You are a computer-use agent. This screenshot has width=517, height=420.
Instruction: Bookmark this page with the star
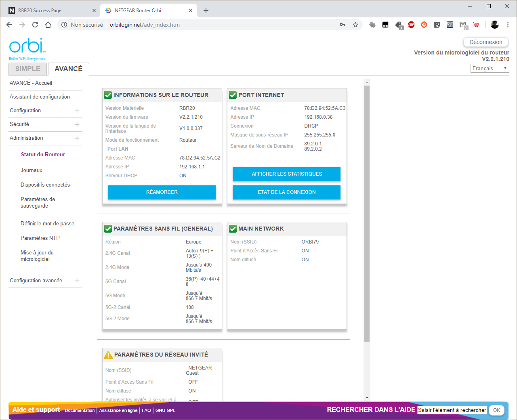point(355,25)
